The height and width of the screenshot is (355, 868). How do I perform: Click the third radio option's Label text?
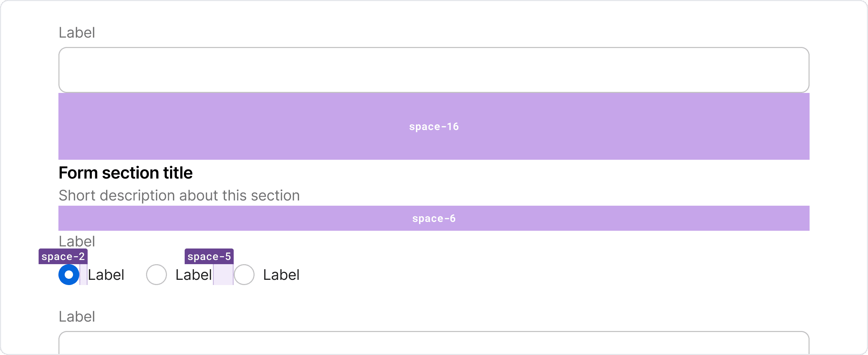(281, 275)
